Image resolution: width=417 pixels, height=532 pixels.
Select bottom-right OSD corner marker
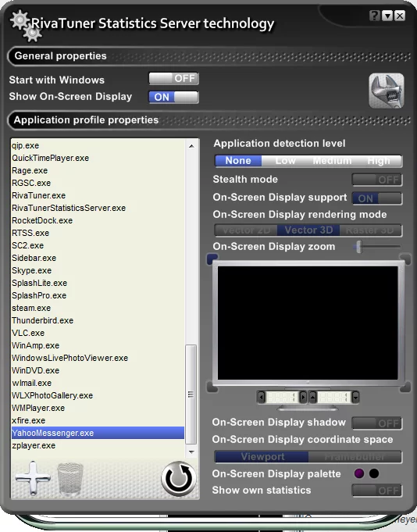(405, 387)
